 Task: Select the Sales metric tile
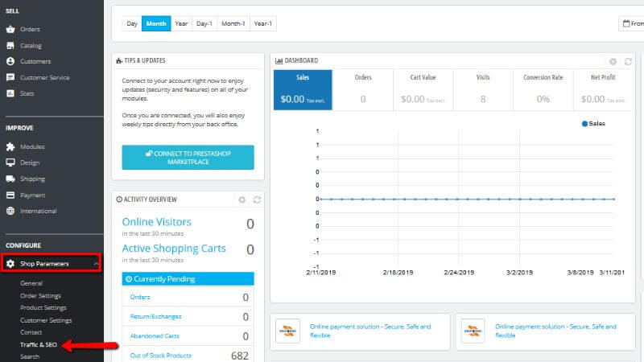(303, 90)
